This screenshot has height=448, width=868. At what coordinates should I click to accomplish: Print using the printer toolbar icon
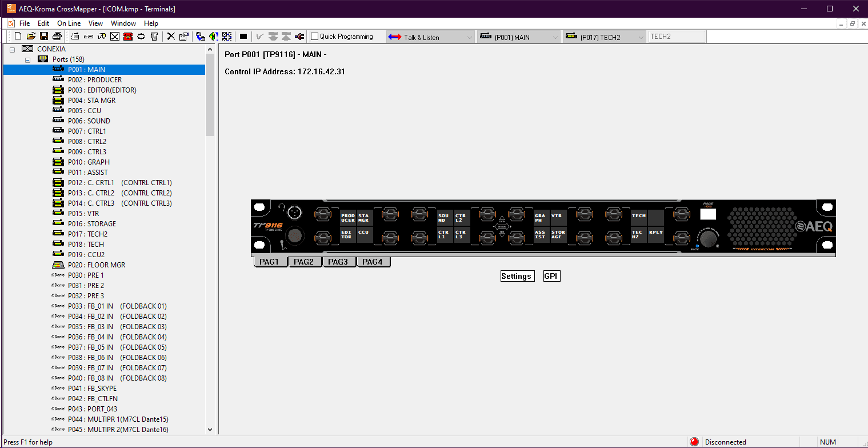tap(57, 37)
